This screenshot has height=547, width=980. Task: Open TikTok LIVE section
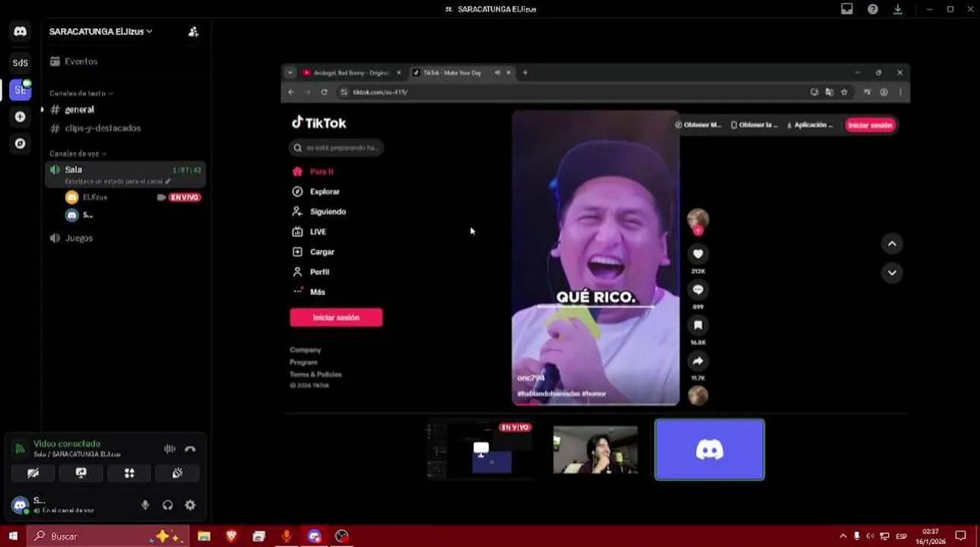309,232
